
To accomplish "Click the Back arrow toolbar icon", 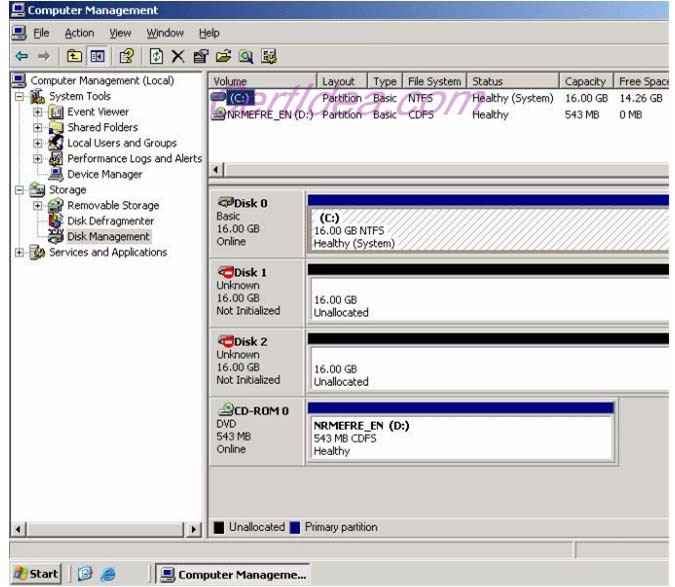I will click(x=22, y=56).
